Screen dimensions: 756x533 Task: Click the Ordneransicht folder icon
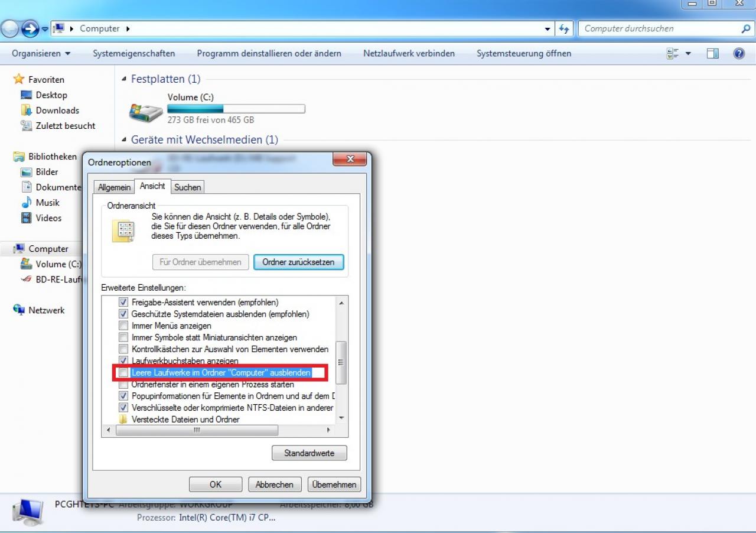pyautogui.click(x=123, y=230)
